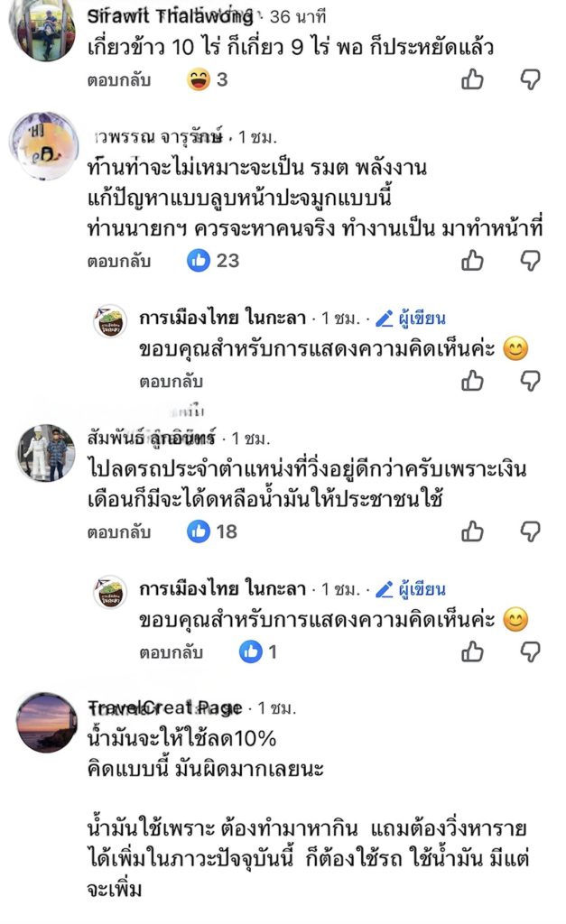The width and height of the screenshot is (566, 924).
Task: Thumbs down the comment about รมต พลังงาน
Action: pos(530,261)
